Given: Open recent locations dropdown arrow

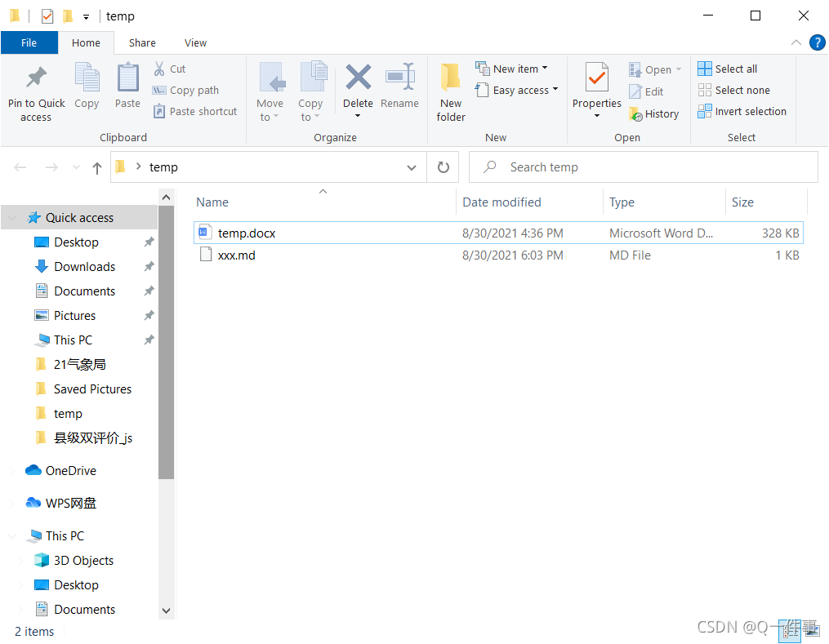Looking at the screenshot, I should [76, 167].
